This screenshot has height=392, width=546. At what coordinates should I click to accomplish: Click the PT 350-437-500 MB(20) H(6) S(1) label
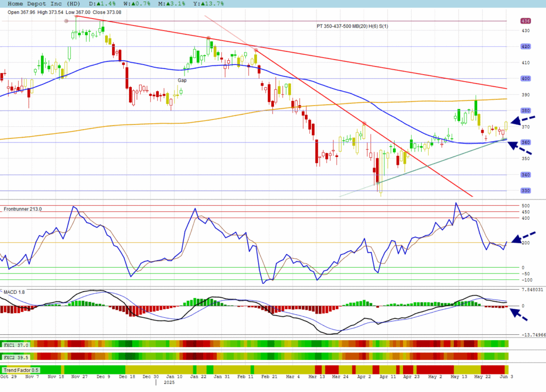pyautogui.click(x=352, y=26)
